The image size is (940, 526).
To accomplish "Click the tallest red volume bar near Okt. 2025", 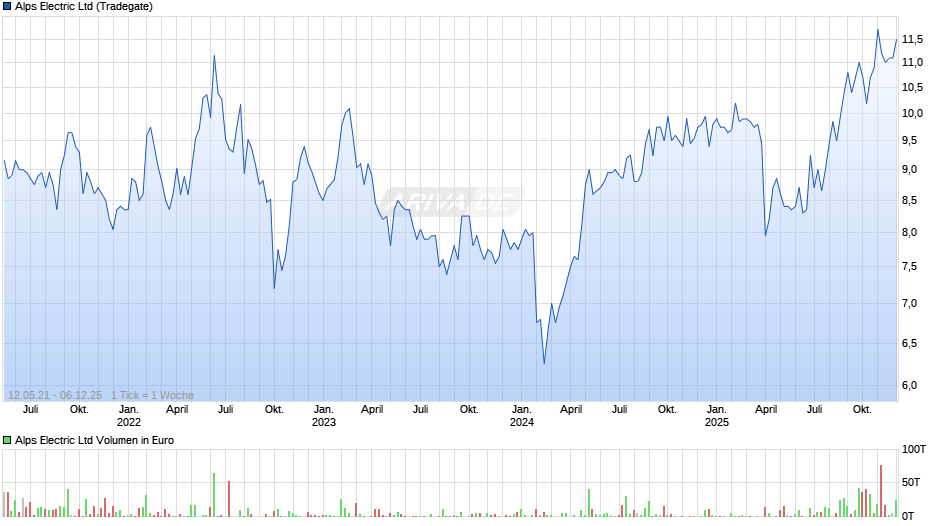I will coord(881,491).
